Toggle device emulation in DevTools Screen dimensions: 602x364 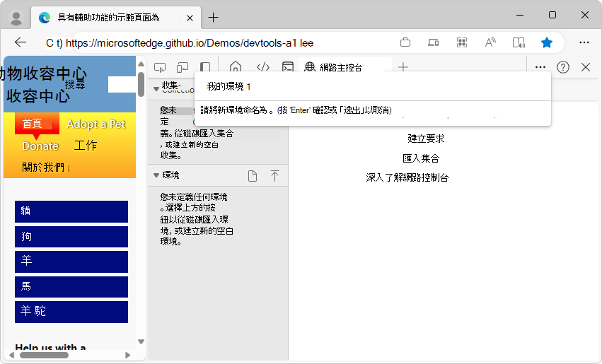coord(183,68)
